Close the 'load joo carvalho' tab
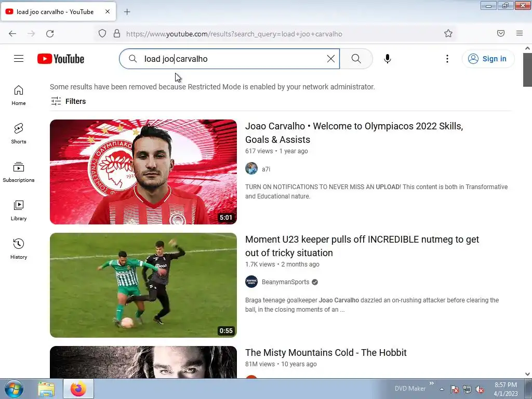The width and height of the screenshot is (532, 399). [x=108, y=11]
